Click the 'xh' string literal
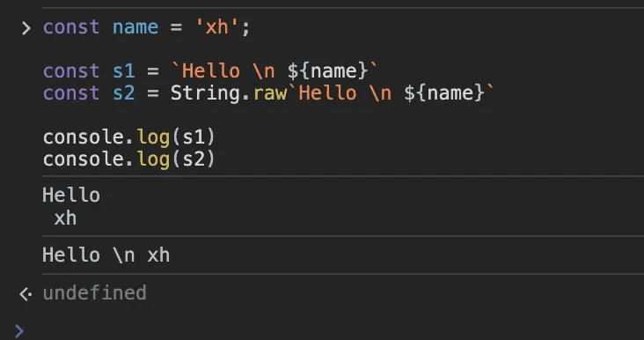 point(216,27)
